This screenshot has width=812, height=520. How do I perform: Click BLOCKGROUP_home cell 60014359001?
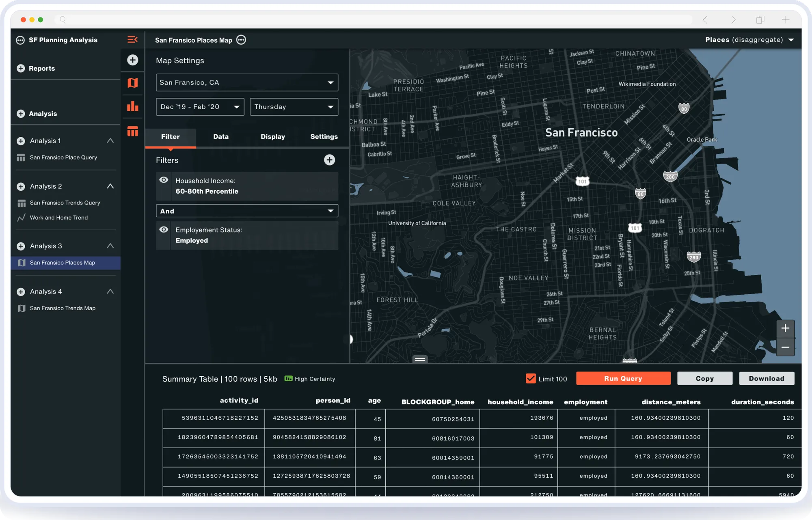[x=432, y=457]
